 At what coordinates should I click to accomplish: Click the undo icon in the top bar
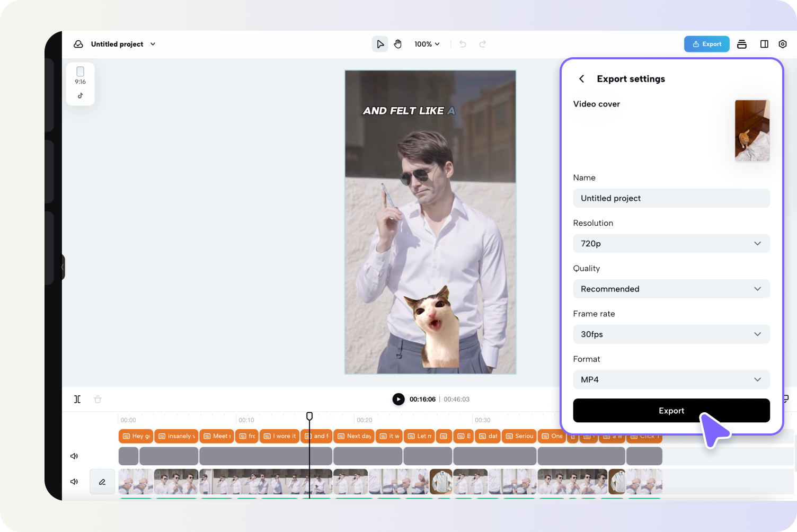click(462, 44)
